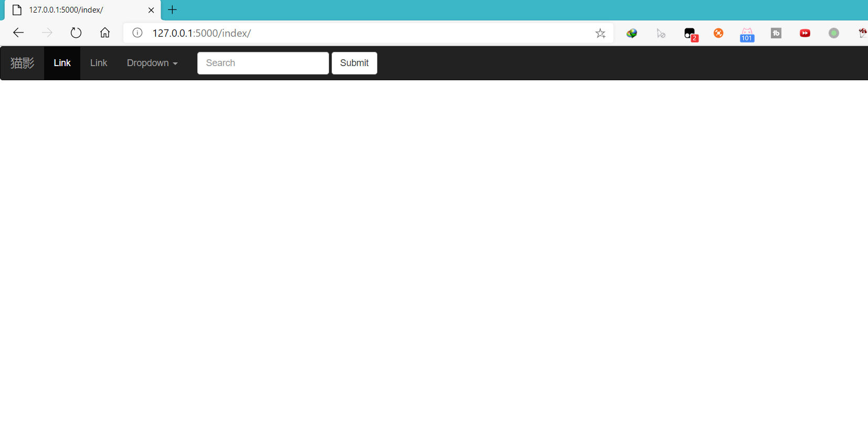Click the address bar URL field

[x=367, y=33]
